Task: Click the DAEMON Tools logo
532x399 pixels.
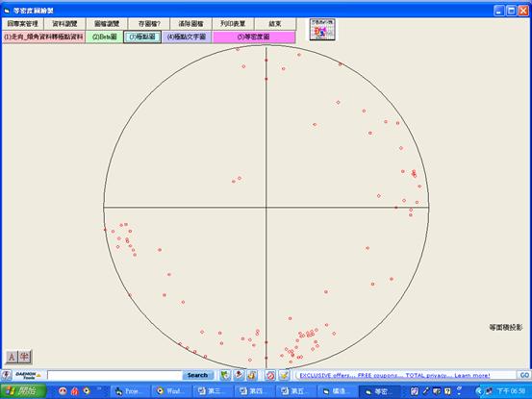Action: [x=28, y=375]
